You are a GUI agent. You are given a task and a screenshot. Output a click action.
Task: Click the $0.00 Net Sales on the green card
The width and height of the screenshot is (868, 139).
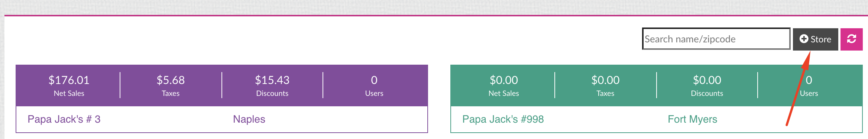503,80
